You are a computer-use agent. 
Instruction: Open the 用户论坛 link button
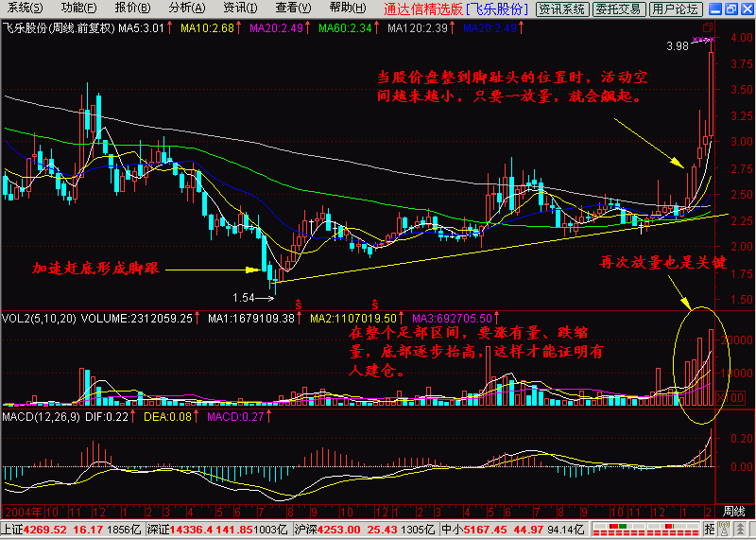click(676, 9)
